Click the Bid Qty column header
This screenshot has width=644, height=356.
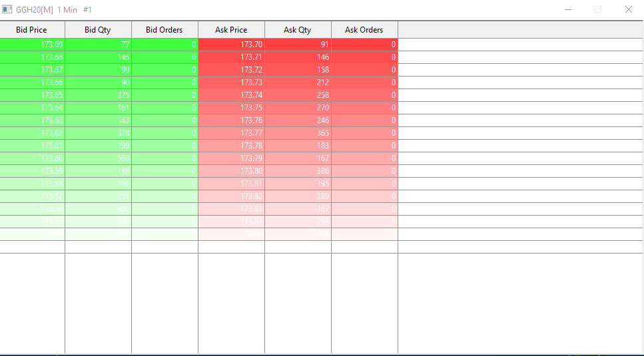click(98, 30)
